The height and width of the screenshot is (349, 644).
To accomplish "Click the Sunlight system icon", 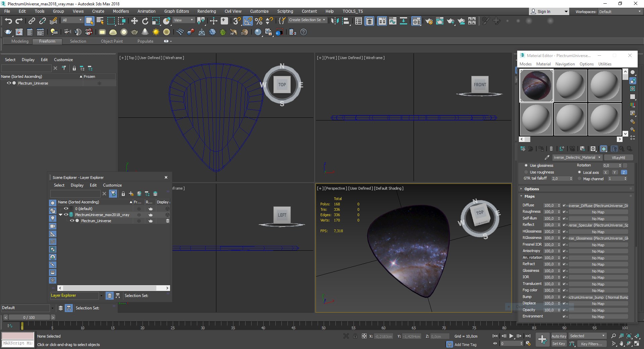I will 156,32.
